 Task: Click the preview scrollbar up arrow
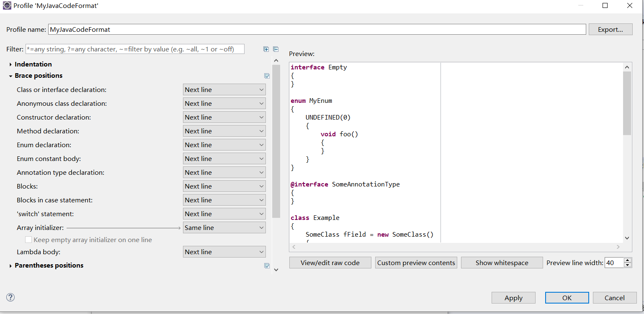click(627, 67)
